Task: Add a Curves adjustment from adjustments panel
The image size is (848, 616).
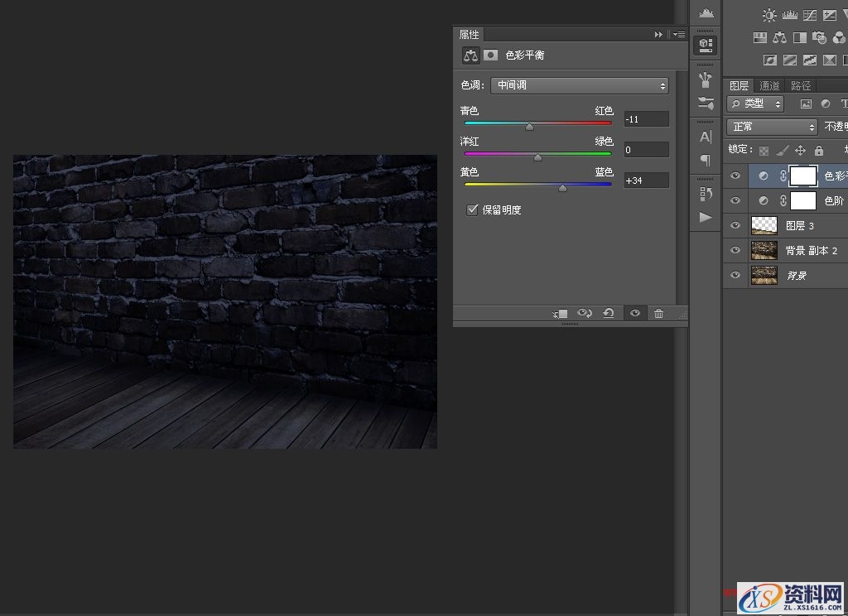Action: tap(812, 15)
